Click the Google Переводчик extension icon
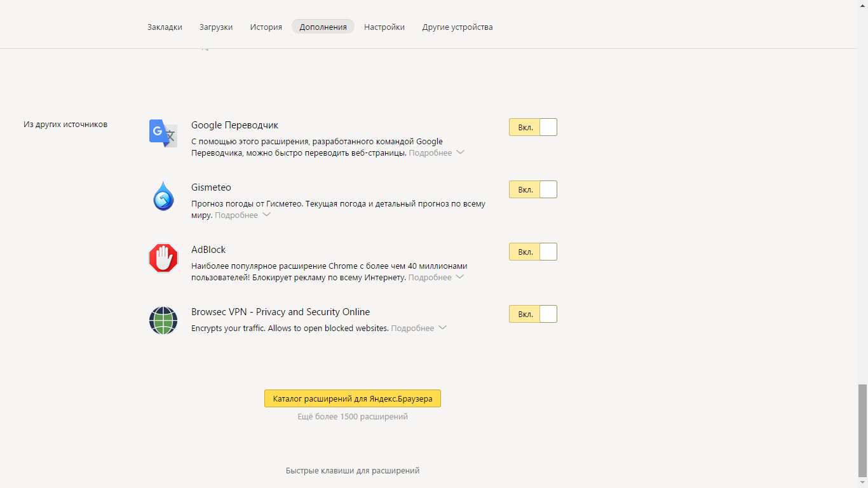This screenshot has height=488, width=868. coord(163,133)
